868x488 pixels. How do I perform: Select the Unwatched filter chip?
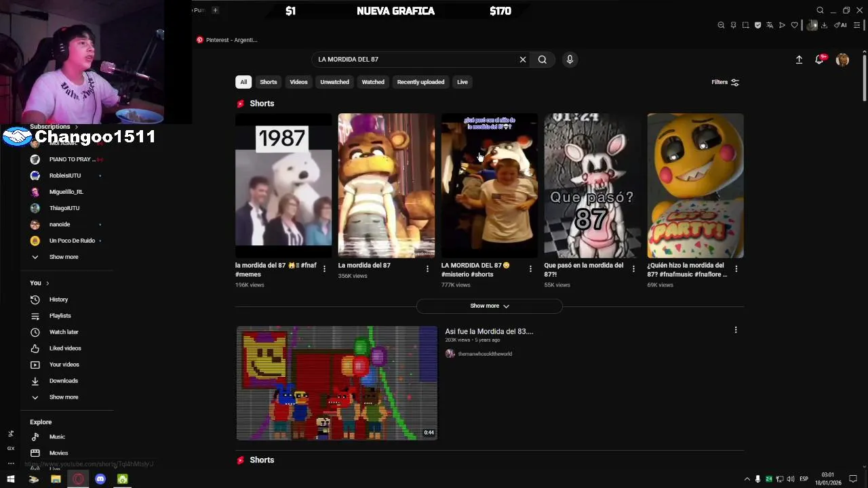pyautogui.click(x=335, y=82)
